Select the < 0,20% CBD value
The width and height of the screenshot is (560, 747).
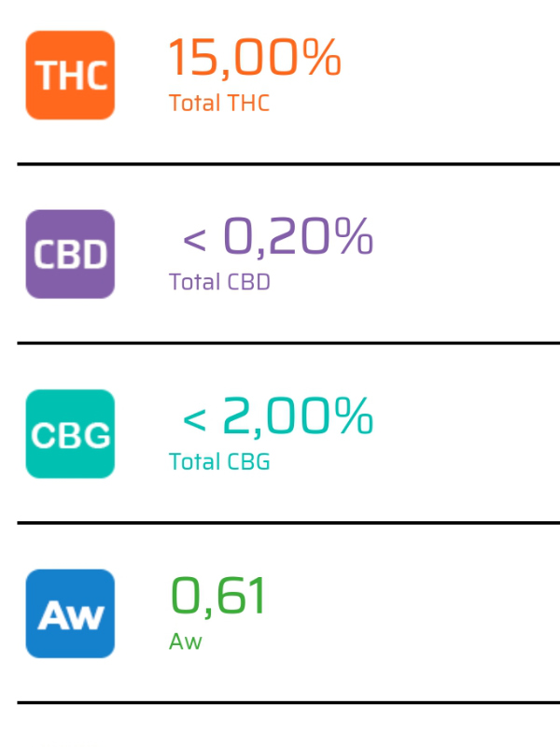pos(278,236)
